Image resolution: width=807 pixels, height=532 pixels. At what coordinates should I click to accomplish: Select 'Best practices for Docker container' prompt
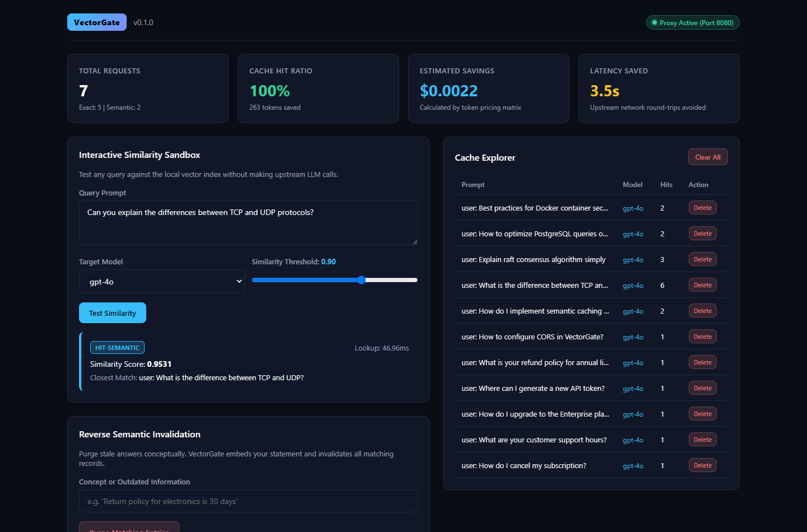click(535, 208)
